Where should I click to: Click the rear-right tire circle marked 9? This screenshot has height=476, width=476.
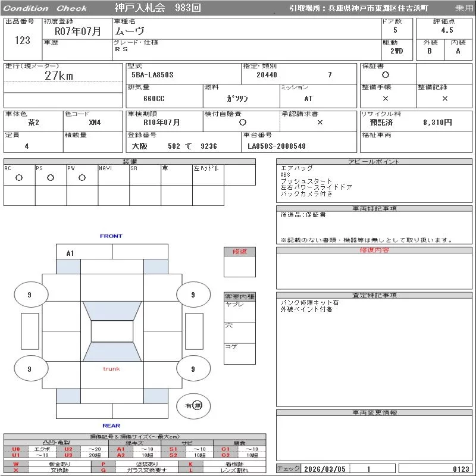[x=192, y=369]
